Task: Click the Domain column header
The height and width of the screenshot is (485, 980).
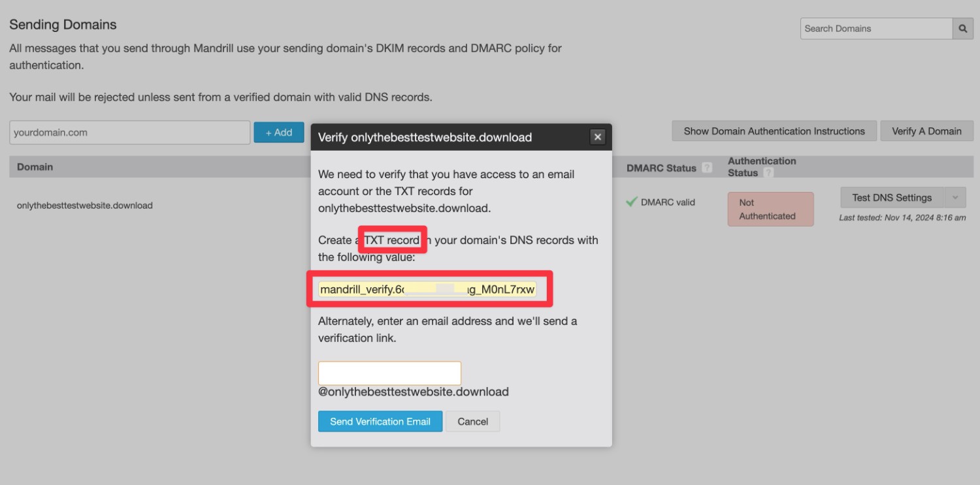Action: [35, 167]
